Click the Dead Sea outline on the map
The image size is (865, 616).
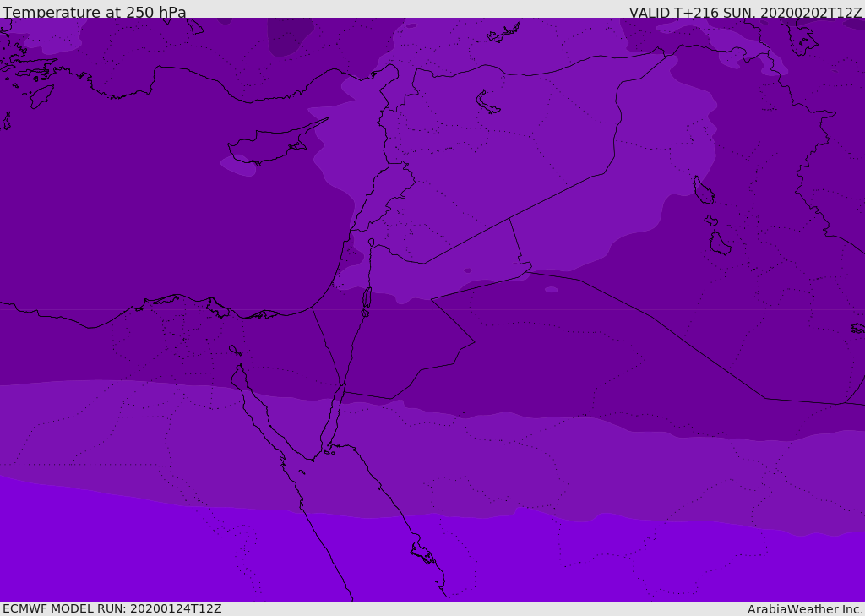click(x=367, y=298)
